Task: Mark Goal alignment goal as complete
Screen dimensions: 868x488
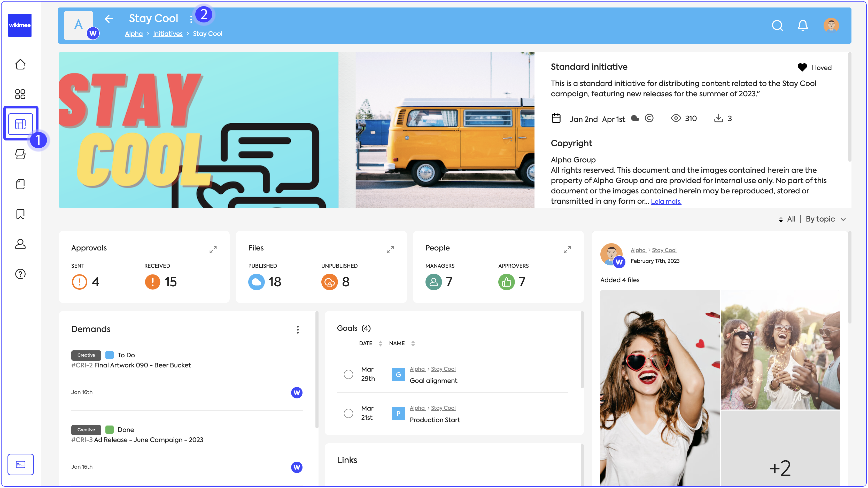Action: click(348, 374)
